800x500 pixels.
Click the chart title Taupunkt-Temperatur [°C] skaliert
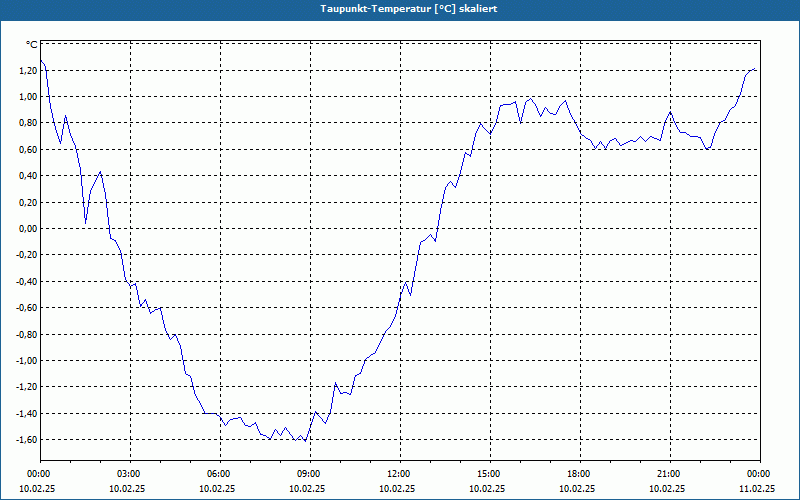click(409, 9)
